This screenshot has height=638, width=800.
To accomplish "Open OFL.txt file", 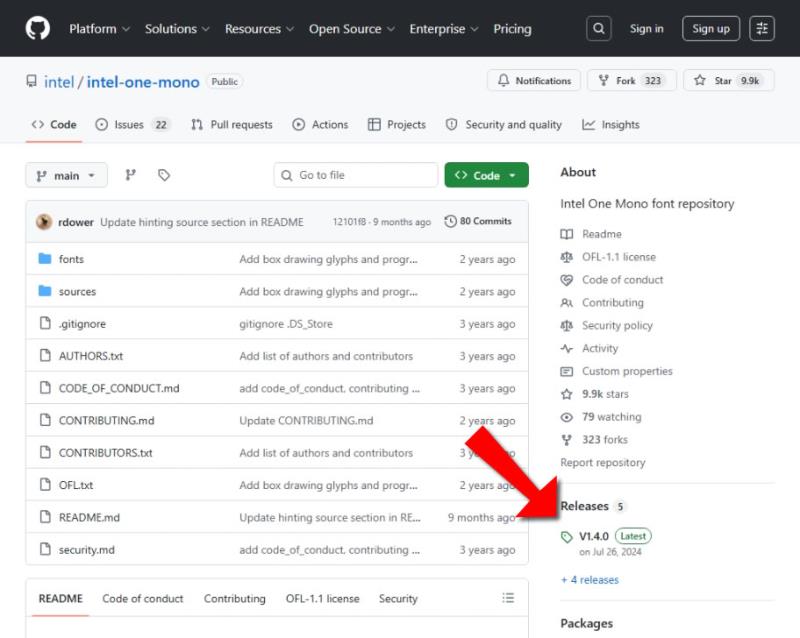I will [76, 485].
